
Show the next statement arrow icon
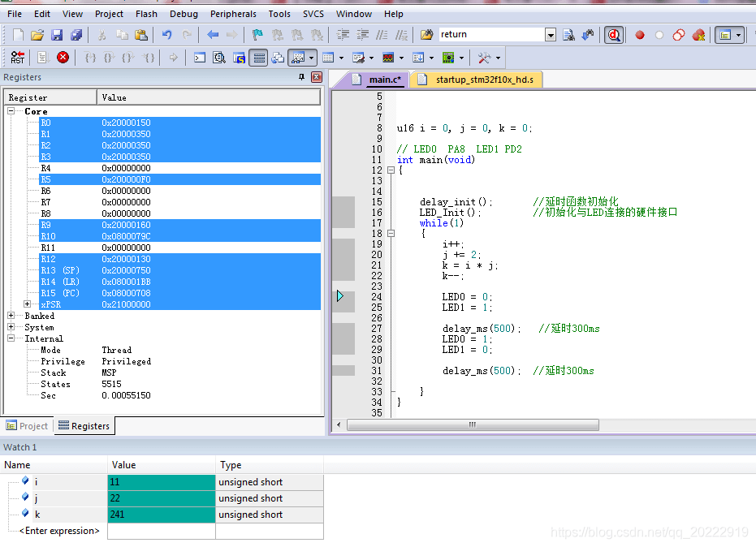(x=173, y=58)
